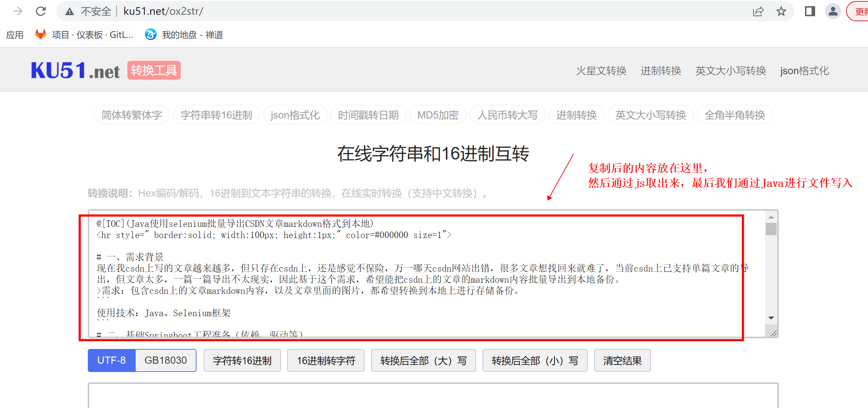The image size is (868, 408).
Task: Click the line '# 一、需求背景' in textarea
Action: point(130,257)
